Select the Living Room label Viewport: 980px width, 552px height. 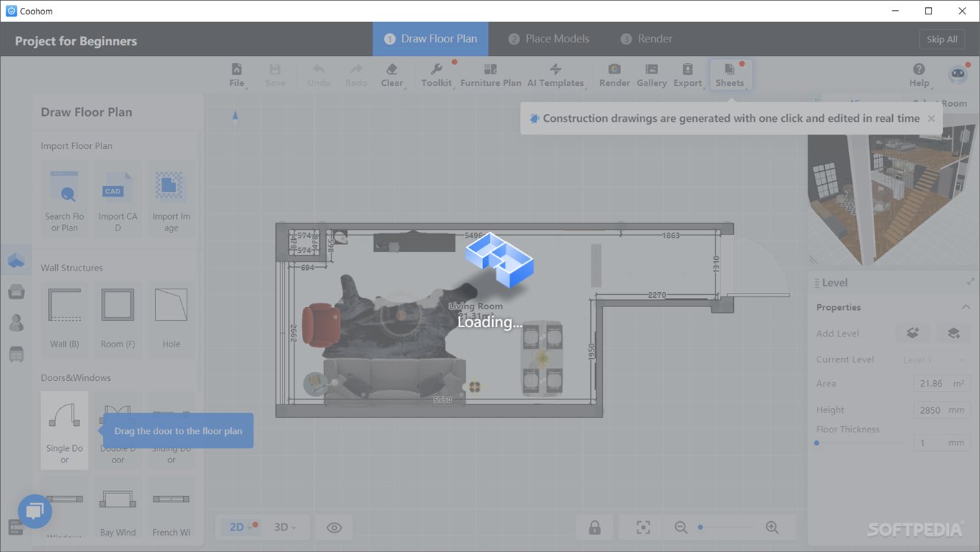pyautogui.click(x=476, y=306)
